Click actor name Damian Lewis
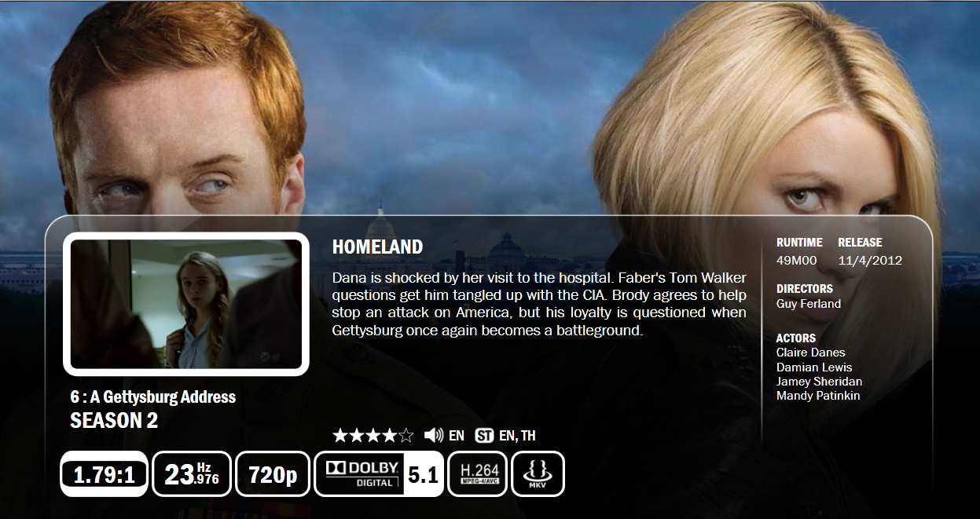This screenshot has height=519, width=980. coord(814,367)
